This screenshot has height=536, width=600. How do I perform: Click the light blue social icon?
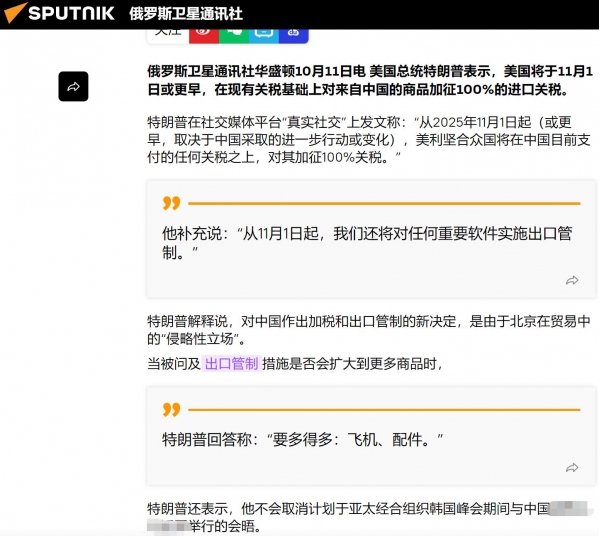tap(263, 32)
